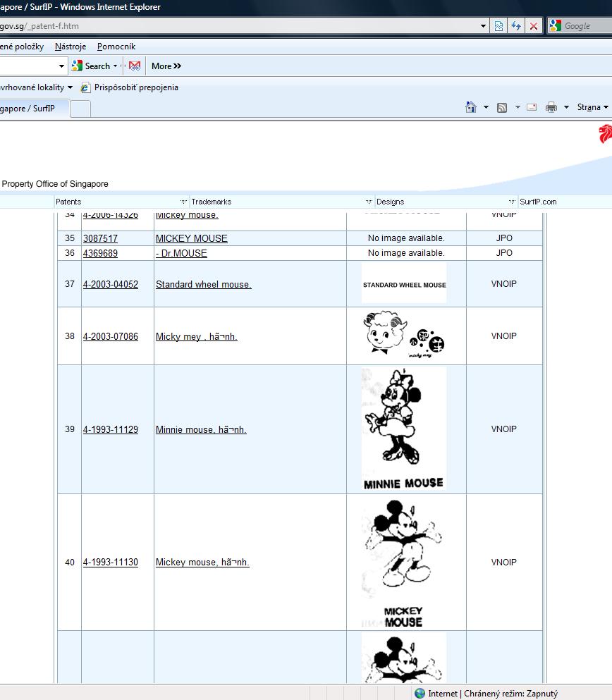This screenshot has height=700, width=612.
Task: Click the Compatibility View icon in address bar
Action: click(498, 26)
